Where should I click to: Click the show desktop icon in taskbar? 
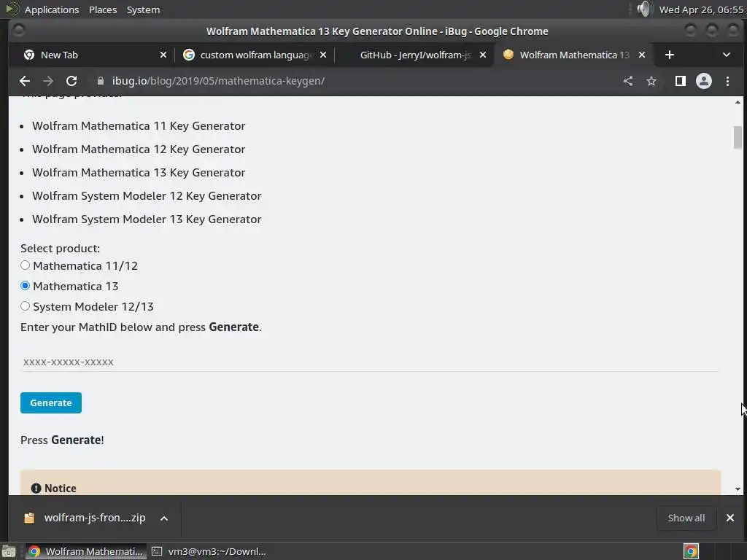click(9, 551)
